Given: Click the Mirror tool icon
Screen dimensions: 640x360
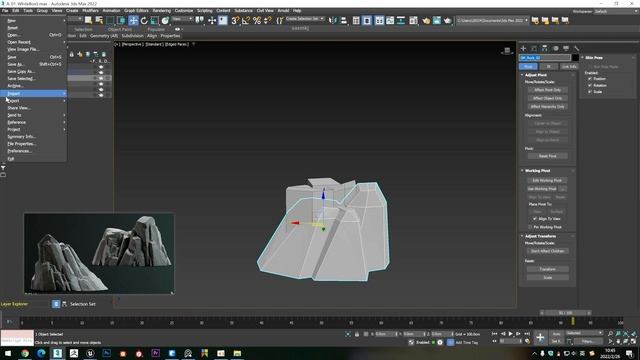Looking at the screenshot, I should click(333, 20).
